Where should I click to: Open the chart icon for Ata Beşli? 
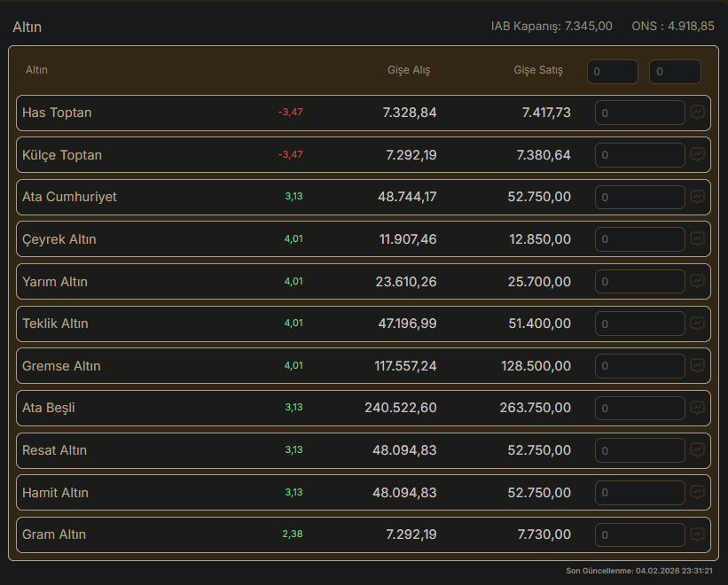coord(698,408)
